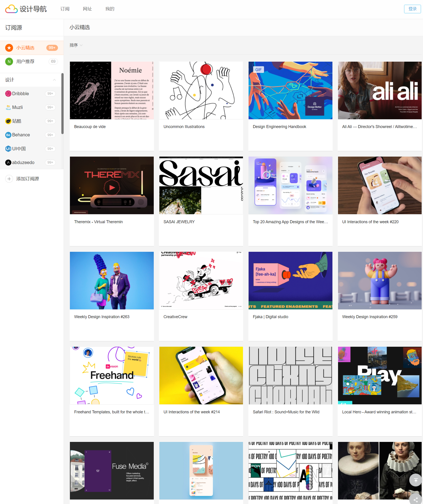Click the share icon at bottom right
The width and height of the screenshot is (423, 504).
coord(416,499)
